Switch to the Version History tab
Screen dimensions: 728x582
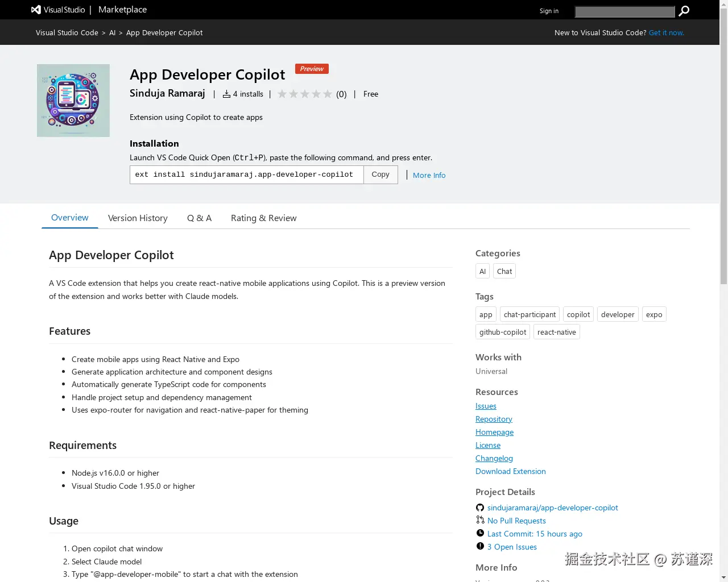pos(138,218)
